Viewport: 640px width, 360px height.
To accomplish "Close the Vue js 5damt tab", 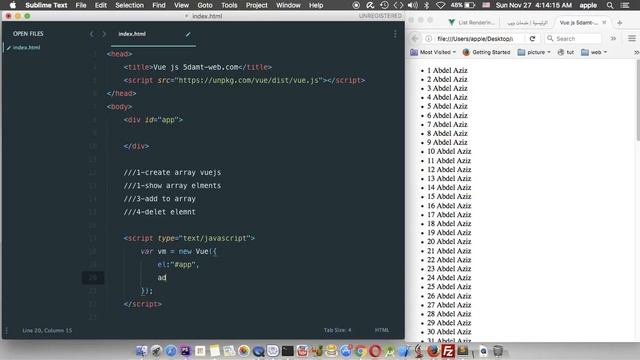I will [604, 22].
